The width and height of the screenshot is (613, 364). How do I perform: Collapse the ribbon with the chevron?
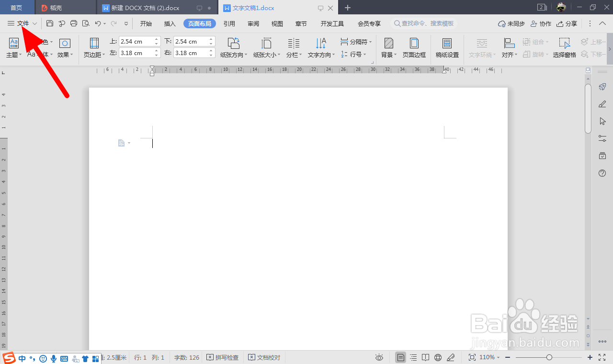(603, 23)
